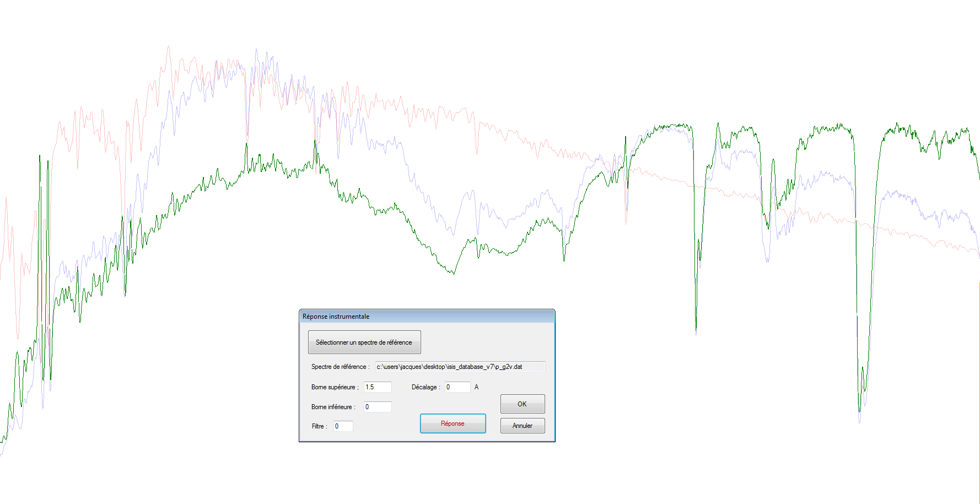Confirm the dialog with OK
980x504 pixels.
click(522, 404)
